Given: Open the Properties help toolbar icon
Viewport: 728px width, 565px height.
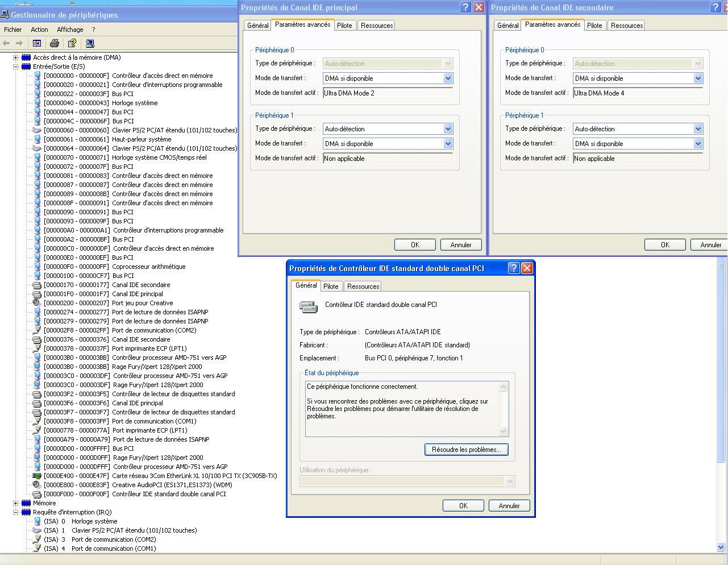Looking at the screenshot, I should point(72,43).
